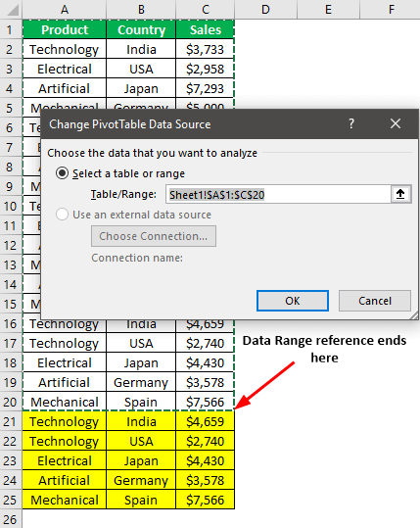This screenshot has width=420, height=528.
Task: Click the $3,733 sales cell
Action: 205,50
